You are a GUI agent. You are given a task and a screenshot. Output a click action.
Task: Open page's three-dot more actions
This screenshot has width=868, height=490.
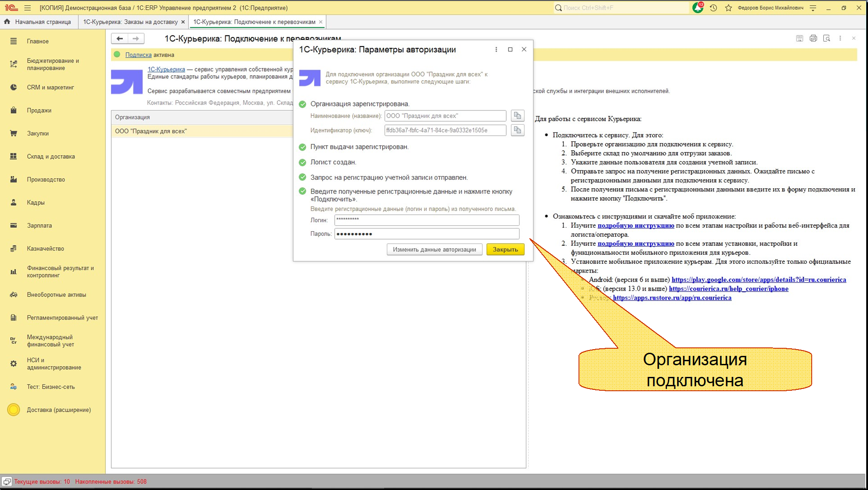840,38
